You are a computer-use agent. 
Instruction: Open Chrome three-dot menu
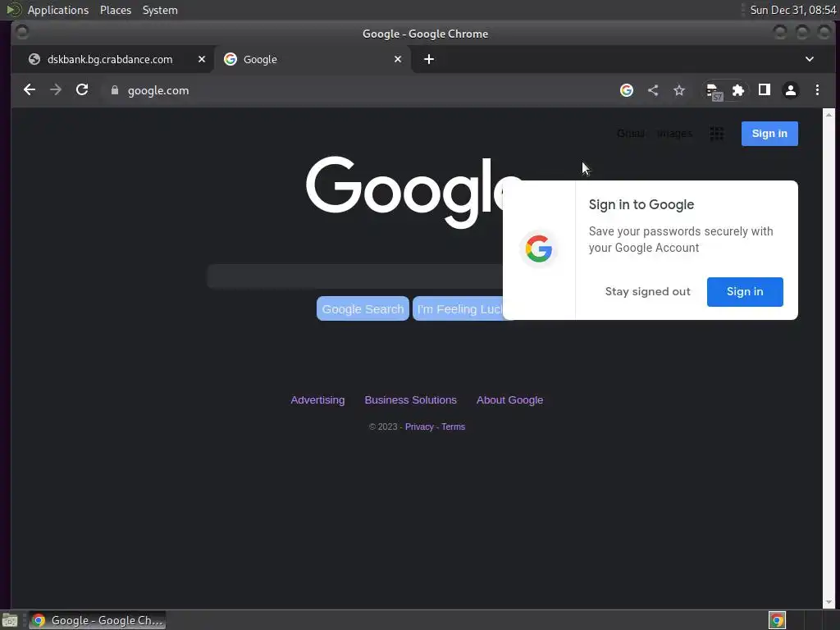817,90
